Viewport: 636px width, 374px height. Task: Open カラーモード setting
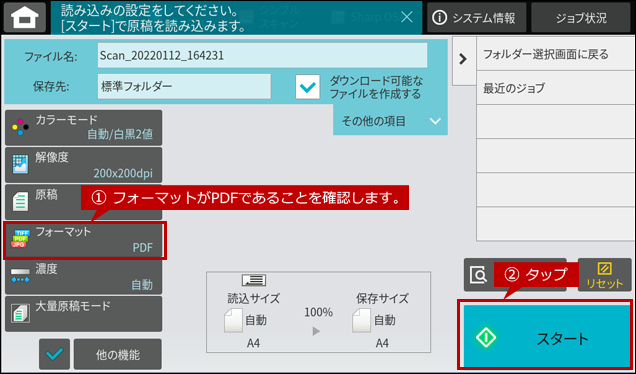[84, 127]
